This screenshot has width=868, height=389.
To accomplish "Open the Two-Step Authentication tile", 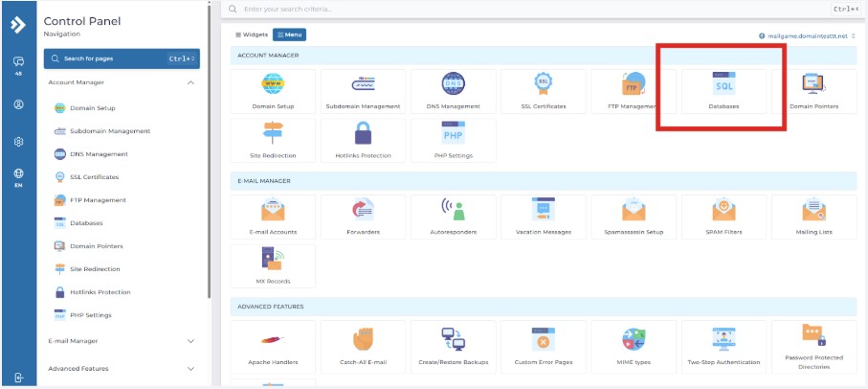I will [723, 341].
